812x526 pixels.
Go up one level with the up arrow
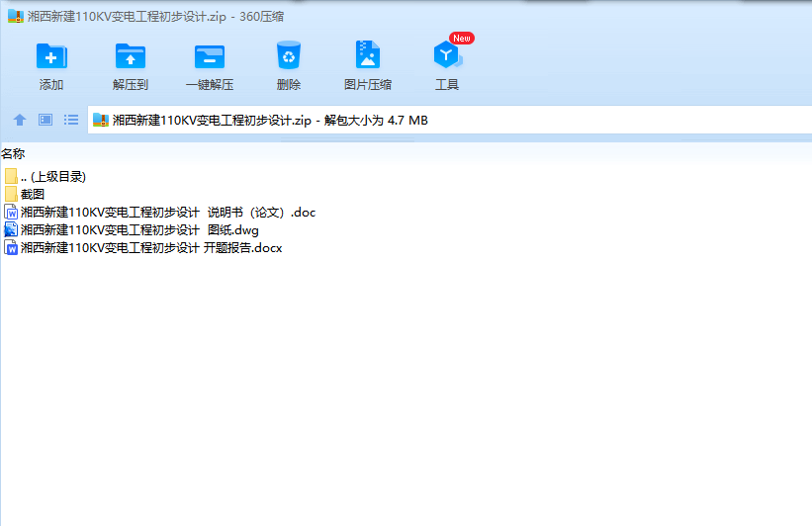click(20, 120)
